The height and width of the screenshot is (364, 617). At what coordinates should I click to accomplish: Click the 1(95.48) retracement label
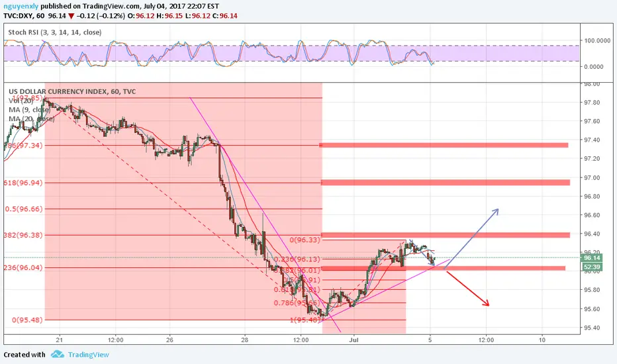click(305, 320)
